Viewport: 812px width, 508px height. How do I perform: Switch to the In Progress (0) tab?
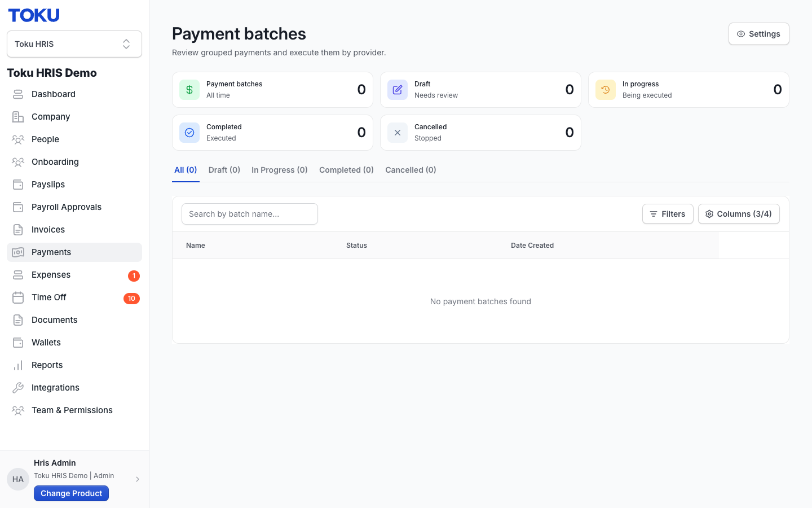point(280,170)
